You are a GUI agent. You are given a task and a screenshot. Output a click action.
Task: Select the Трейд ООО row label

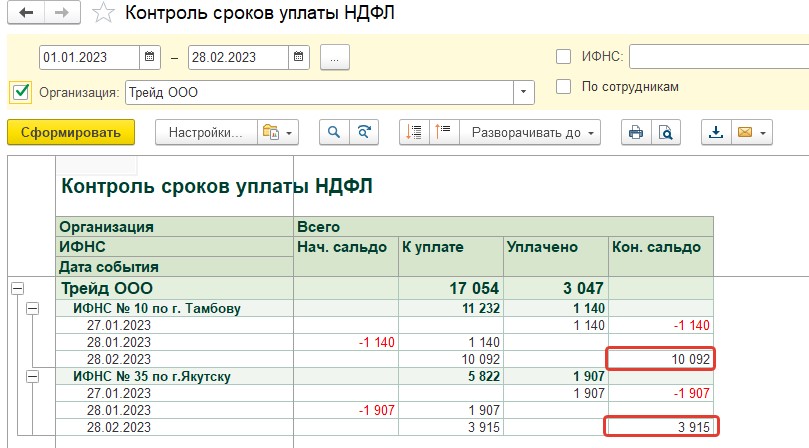[x=107, y=288]
